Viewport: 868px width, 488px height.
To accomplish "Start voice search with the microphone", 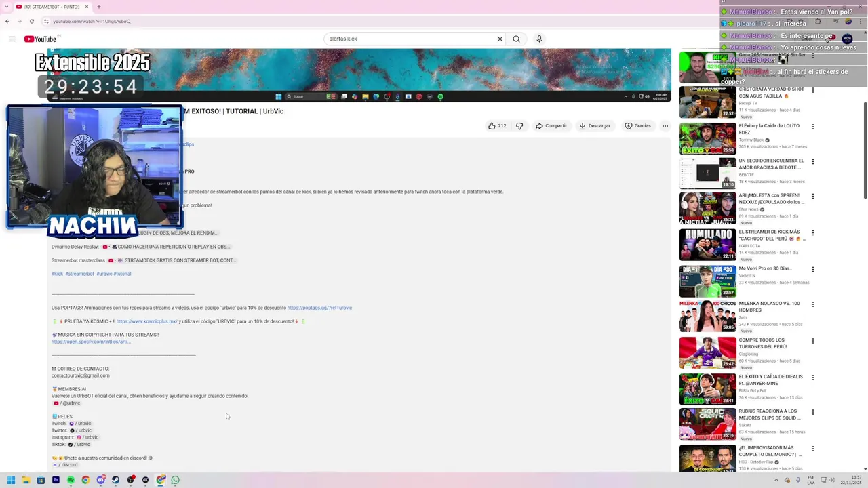I will (539, 39).
